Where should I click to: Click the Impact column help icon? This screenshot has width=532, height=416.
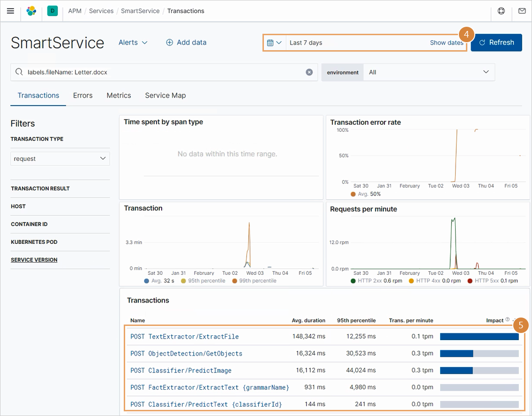click(x=507, y=320)
